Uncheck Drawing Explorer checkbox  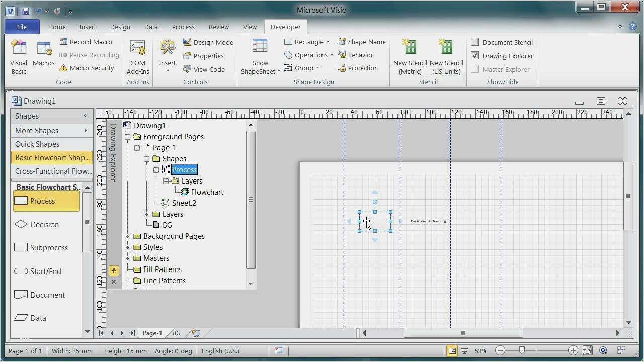(475, 55)
